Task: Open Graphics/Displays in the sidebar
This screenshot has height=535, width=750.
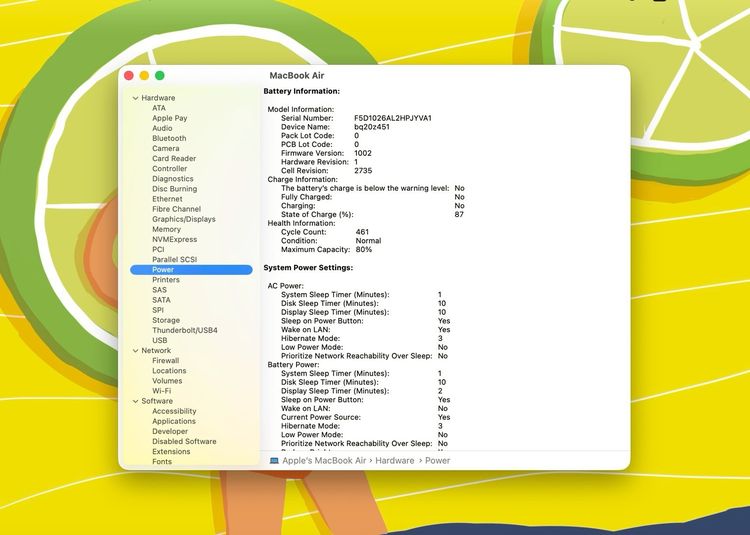Action: (184, 219)
